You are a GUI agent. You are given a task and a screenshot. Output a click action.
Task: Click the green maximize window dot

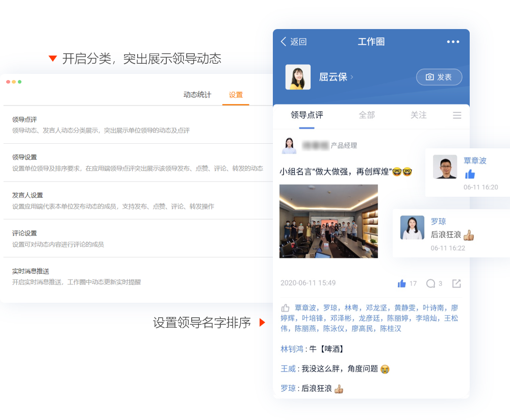20,82
